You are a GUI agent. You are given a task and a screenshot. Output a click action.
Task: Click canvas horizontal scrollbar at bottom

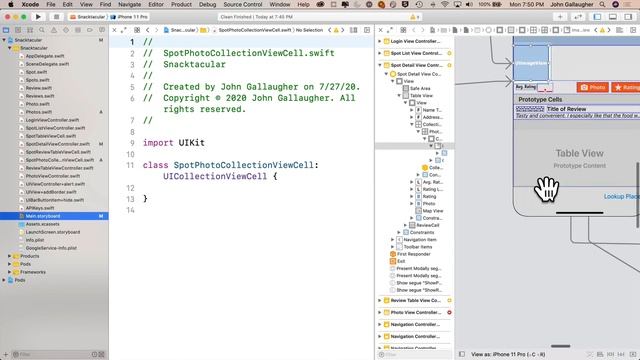tap(561, 346)
